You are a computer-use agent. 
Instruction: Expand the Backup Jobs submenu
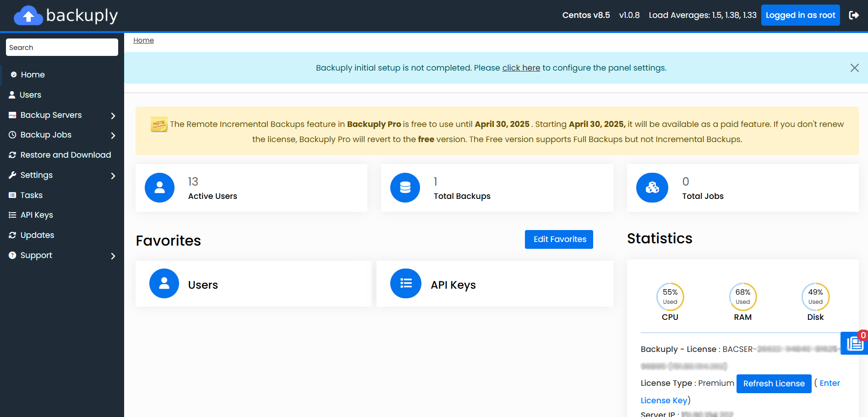(x=113, y=135)
